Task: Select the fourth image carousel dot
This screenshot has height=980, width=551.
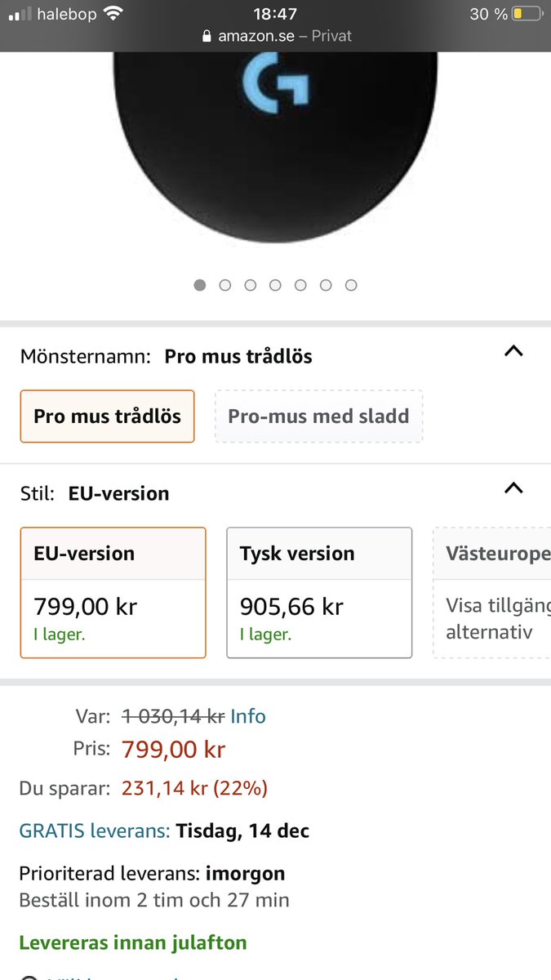Action: coord(275,285)
